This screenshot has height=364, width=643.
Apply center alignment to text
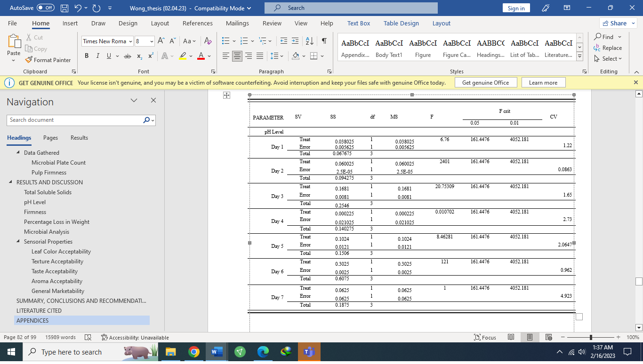[x=237, y=56]
